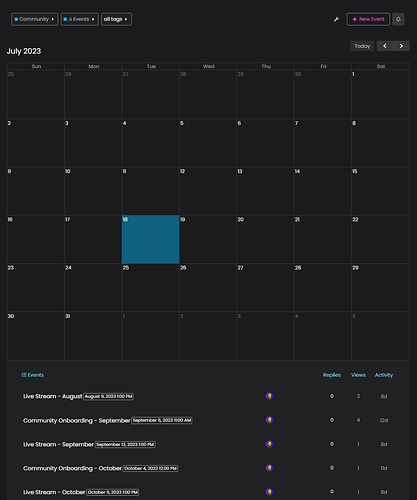
Task: Click the wrench admin icon
Action: point(336,19)
